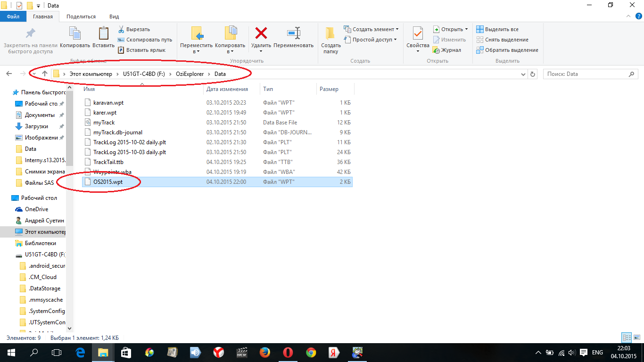Switch to details view in status bar
This screenshot has width=644, height=362.
pyautogui.click(x=626, y=338)
